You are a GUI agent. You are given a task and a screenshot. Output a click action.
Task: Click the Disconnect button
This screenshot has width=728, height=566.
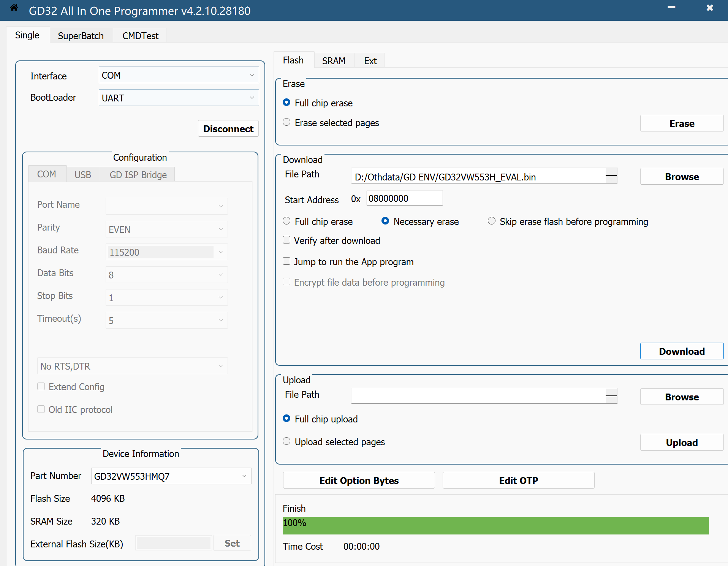pyautogui.click(x=228, y=129)
